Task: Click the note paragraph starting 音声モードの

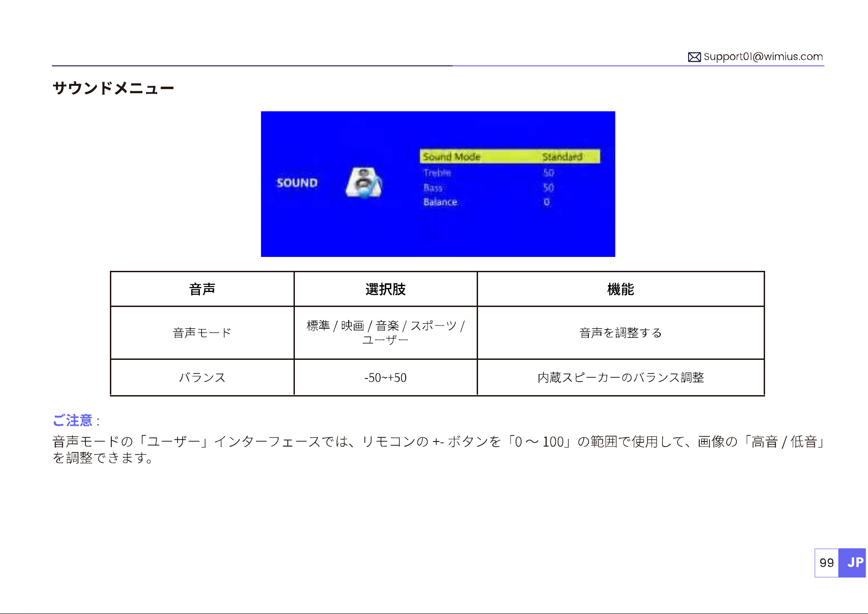Action: coord(438,449)
